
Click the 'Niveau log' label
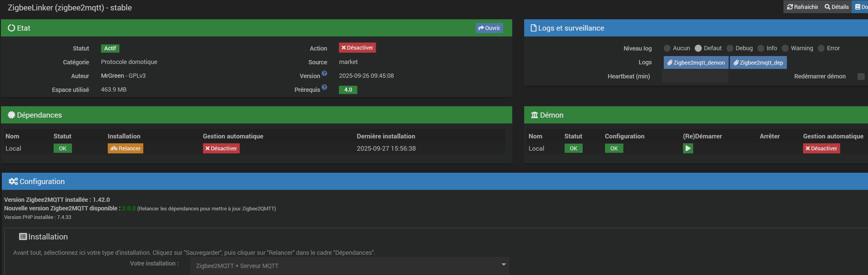(x=637, y=48)
